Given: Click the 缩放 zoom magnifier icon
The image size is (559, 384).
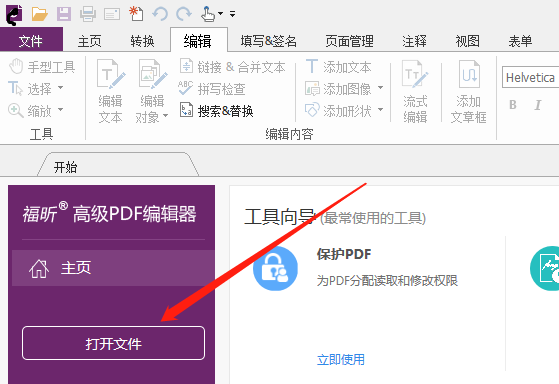Looking at the screenshot, I should (15, 111).
